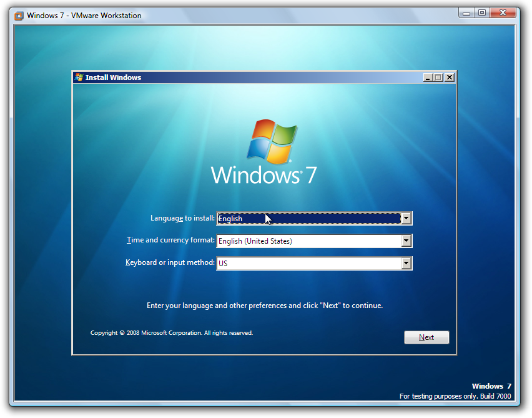This screenshot has height=418, width=532.
Task: Click the Install Windows title bar text
Action: pyautogui.click(x=113, y=77)
